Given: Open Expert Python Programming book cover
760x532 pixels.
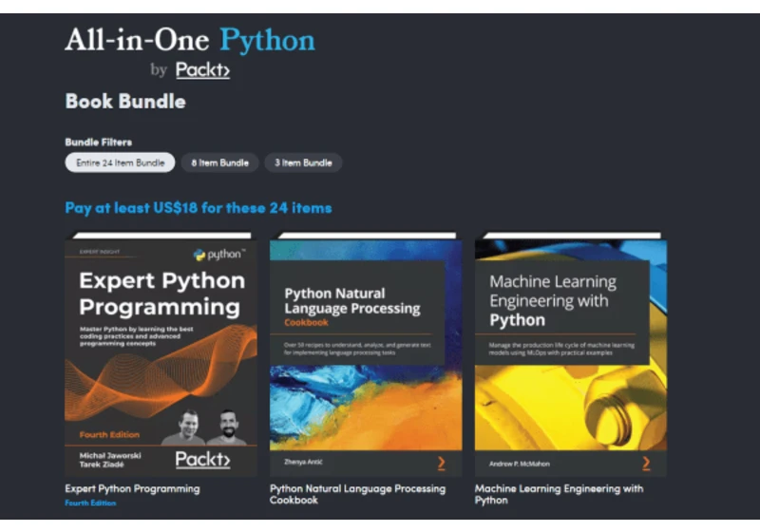Looking at the screenshot, I should coord(161,354).
